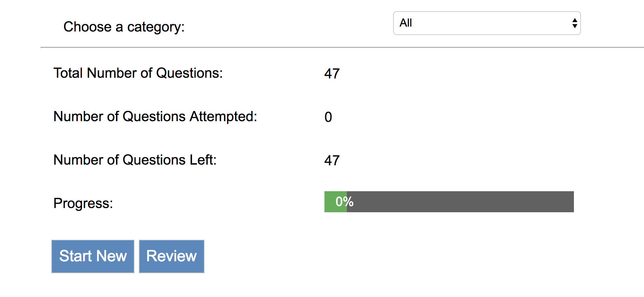This screenshot has width=644, height=297.
Task: Click the questions left value 47
Action: pyautogui.click(x=332, y=160)
